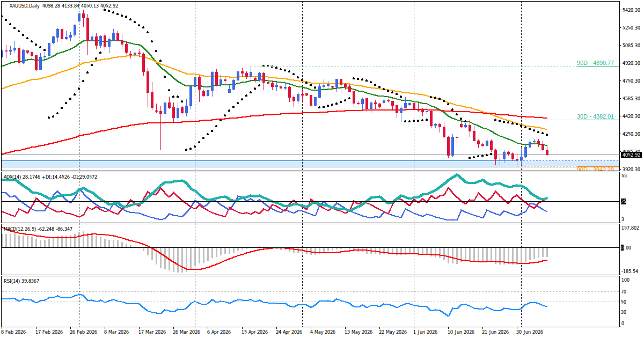Click MACD scale value 157.802
This screenshot has width=644, height=338.
point(631,228)
